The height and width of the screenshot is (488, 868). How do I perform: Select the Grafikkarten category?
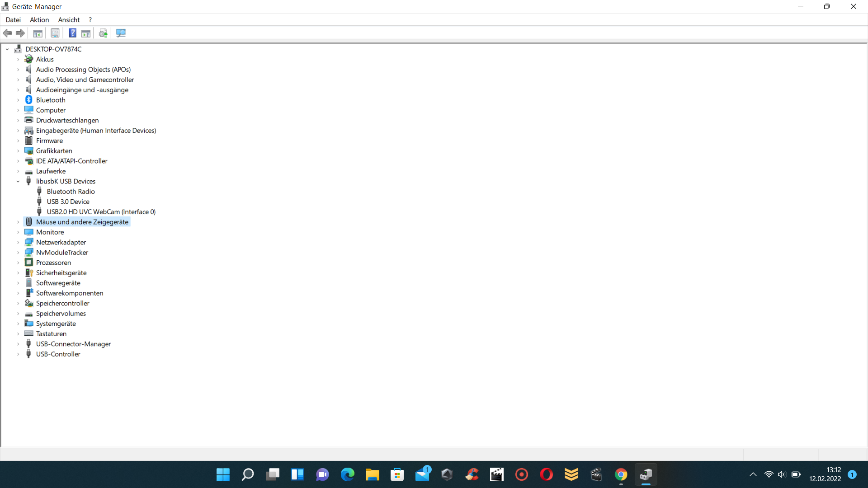[x=54, y=151]
